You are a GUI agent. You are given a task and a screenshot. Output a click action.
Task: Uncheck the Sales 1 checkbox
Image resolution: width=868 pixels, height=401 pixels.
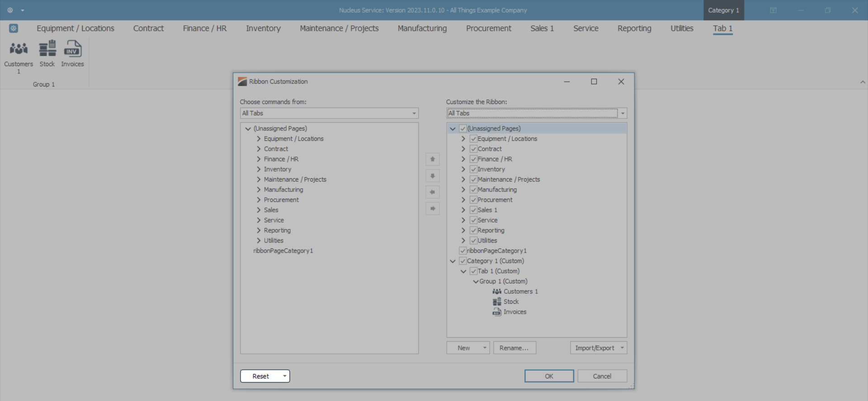click(x=473, y=210)
